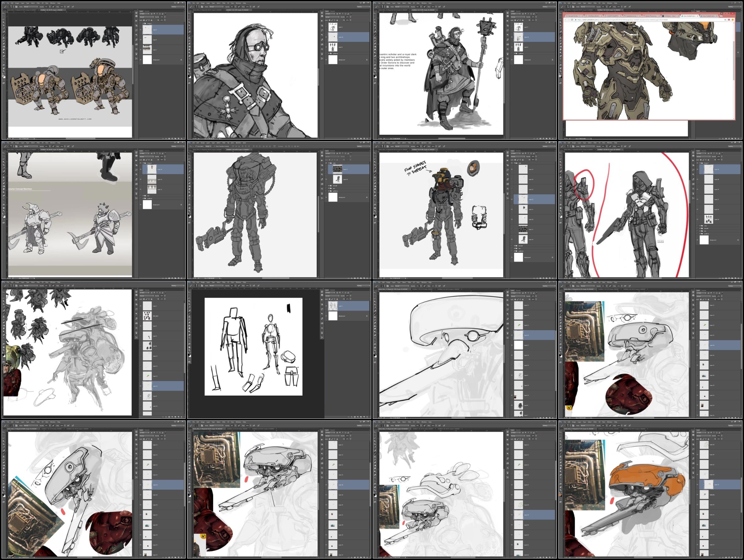The width and height of the screenshot is (744, 560).
Task: Select the Dodge tool in the shield-robots frame
Action: (4, 53)
